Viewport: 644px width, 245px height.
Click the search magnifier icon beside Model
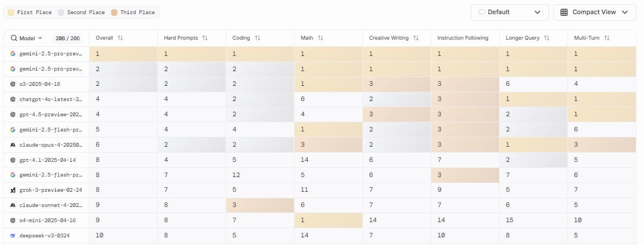[x=14, y=39]
